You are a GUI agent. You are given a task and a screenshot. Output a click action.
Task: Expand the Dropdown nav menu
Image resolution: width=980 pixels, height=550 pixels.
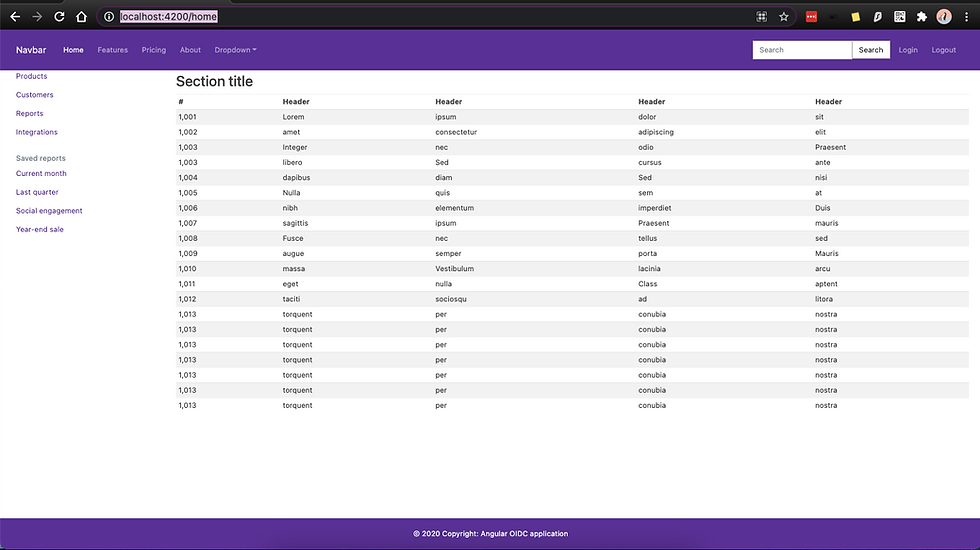point(236,50)
